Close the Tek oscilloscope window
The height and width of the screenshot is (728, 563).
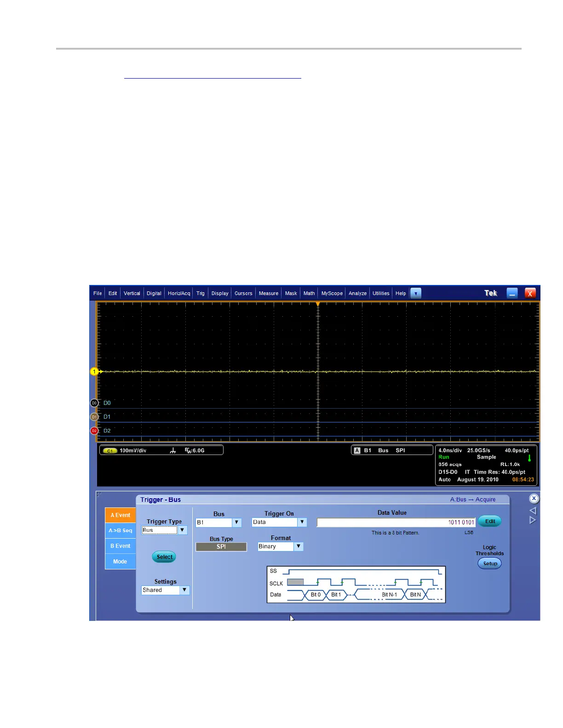[530, 293]
